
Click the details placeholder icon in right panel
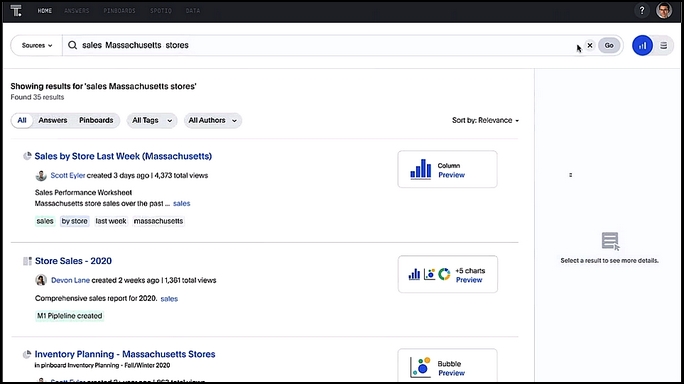point(610,241)
